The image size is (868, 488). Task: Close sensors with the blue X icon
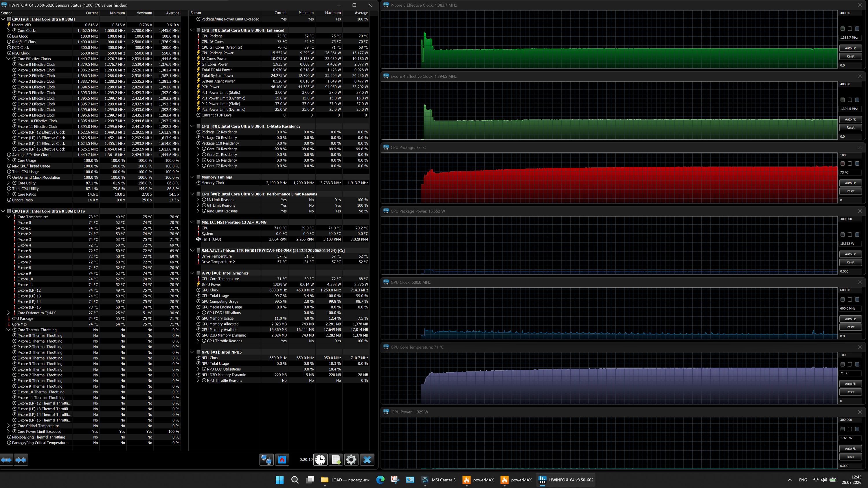(367, 460)
